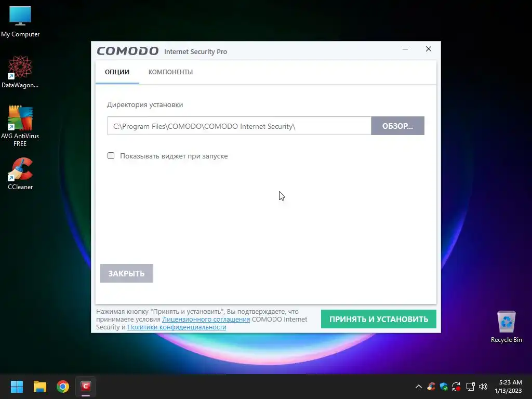Open Лицензионного соглашения link
This screenshot has width=532, height=399.
click(206, 320)
